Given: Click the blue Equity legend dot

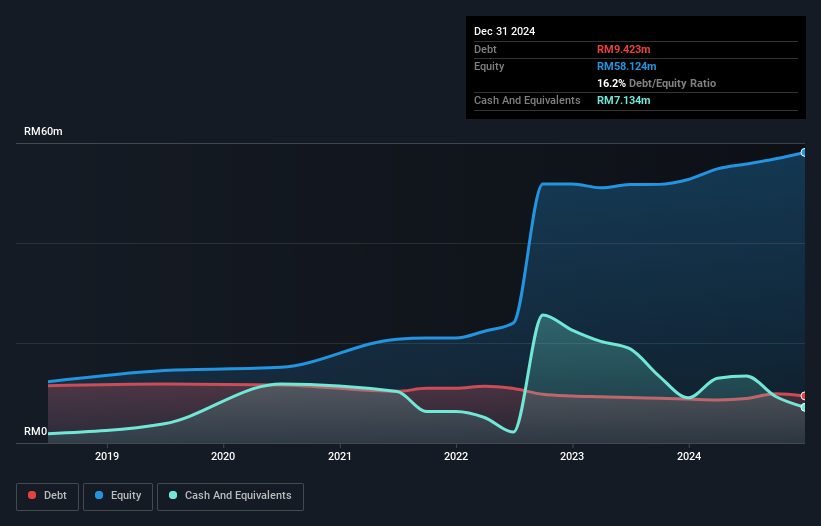Looking at the screenshot, I should pyautogui.click(x=99, y=495).
